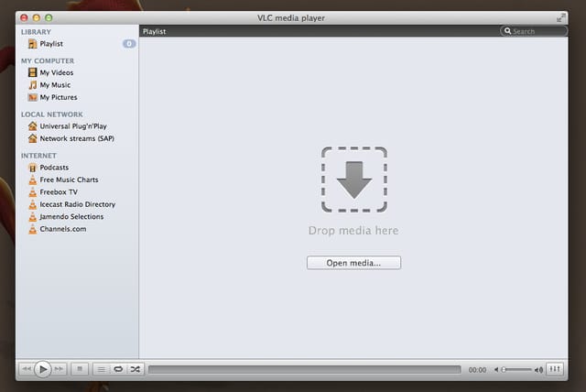Open My Pictures in the sidebar
The width and height of the screenshot is (586, 392).
click(x=77, y=97)
